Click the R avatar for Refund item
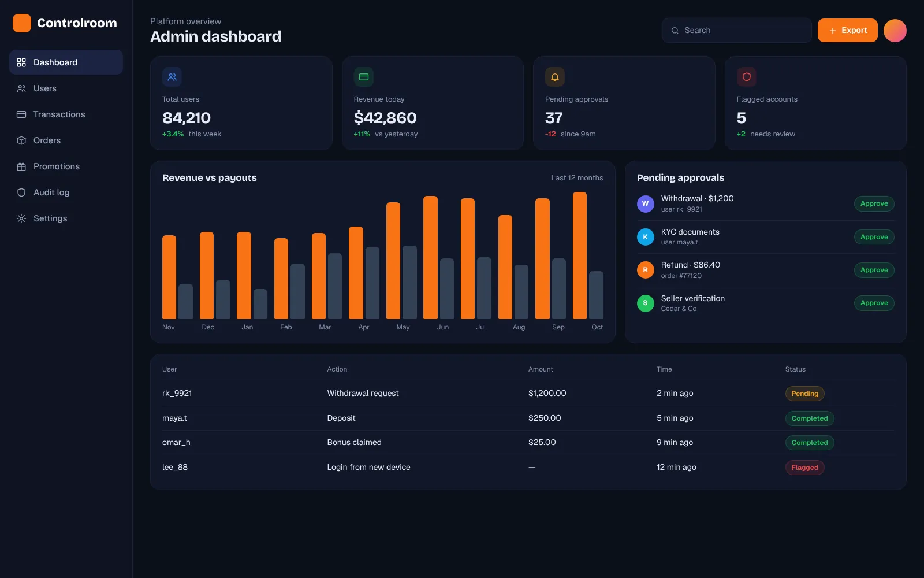The width and height of the screenshot is (924, 578). [x=646, y=270]
